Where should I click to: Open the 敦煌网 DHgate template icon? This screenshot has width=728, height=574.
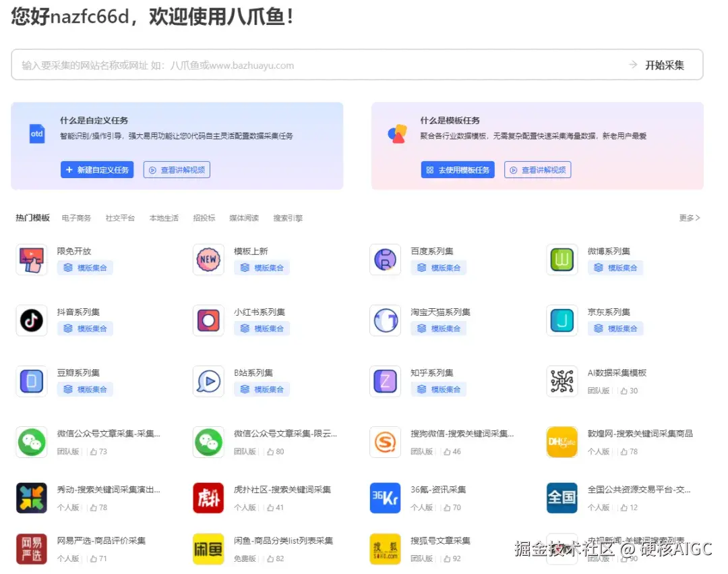(562, 442)
